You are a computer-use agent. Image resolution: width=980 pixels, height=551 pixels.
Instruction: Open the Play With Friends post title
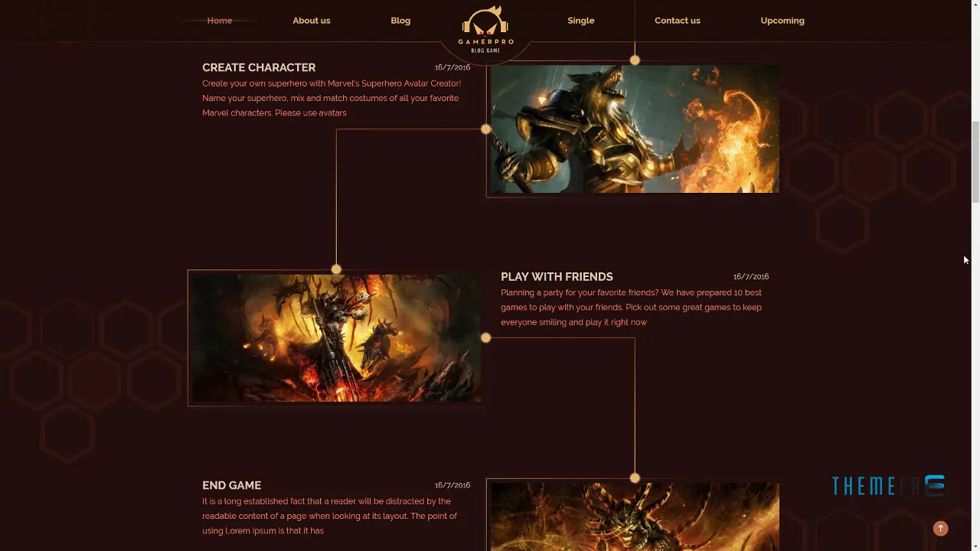(557, 276)
